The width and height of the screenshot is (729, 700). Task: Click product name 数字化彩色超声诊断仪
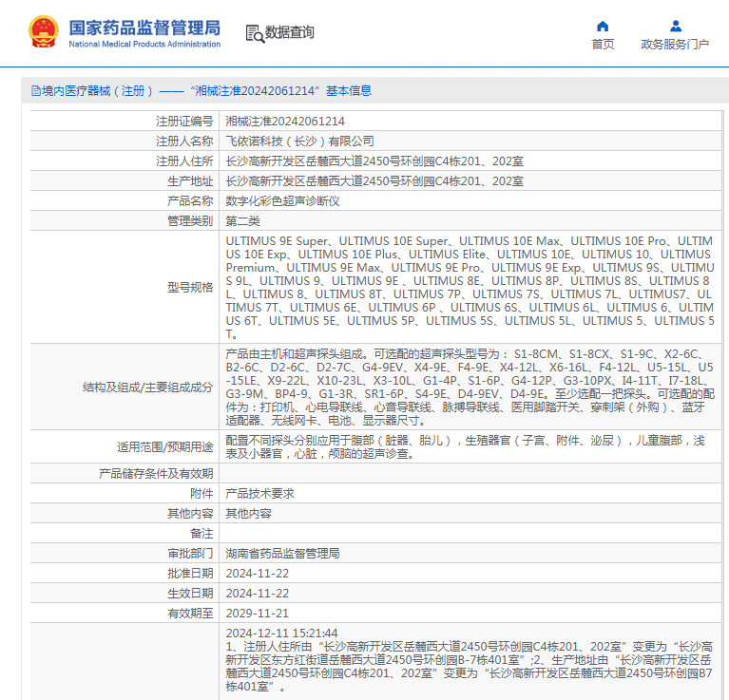282,200
